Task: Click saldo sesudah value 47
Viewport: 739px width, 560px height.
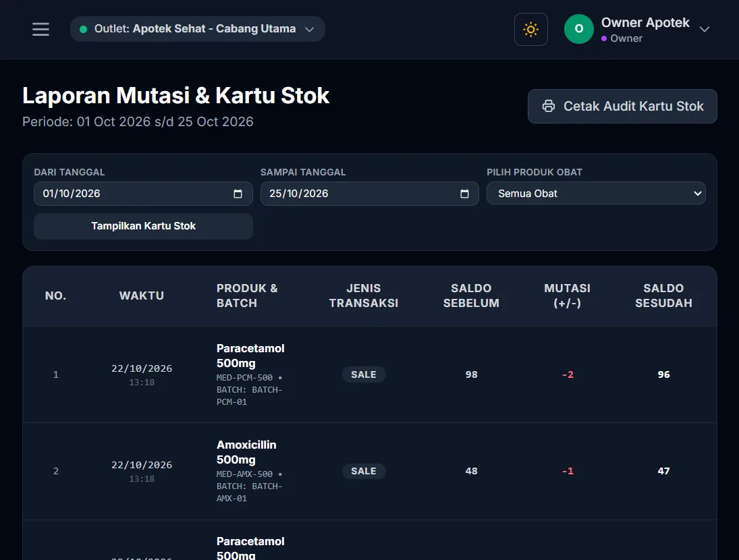Action: (663, 471)
